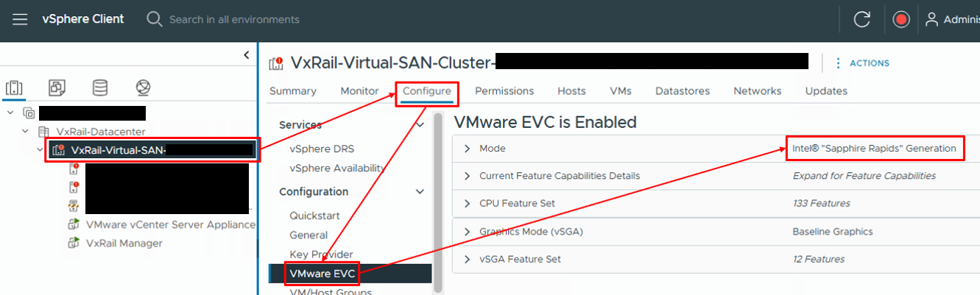Open Quickstart configuration page

click(316, 216)
